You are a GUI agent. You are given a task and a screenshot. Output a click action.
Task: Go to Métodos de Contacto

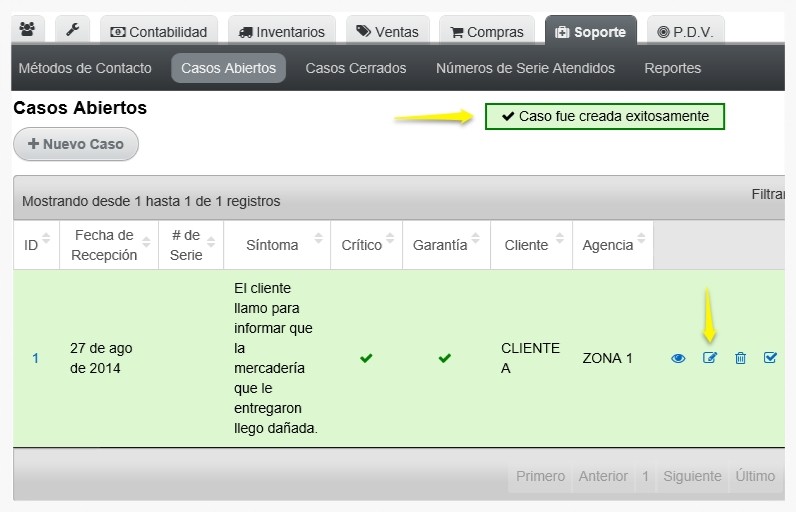click(x=85, y=68)
